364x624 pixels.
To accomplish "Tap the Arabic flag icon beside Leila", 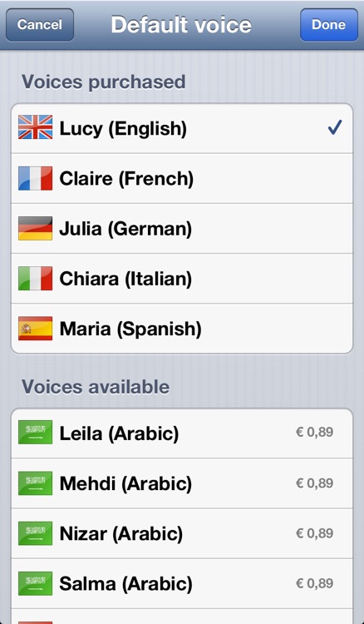I will coord(36,433).
